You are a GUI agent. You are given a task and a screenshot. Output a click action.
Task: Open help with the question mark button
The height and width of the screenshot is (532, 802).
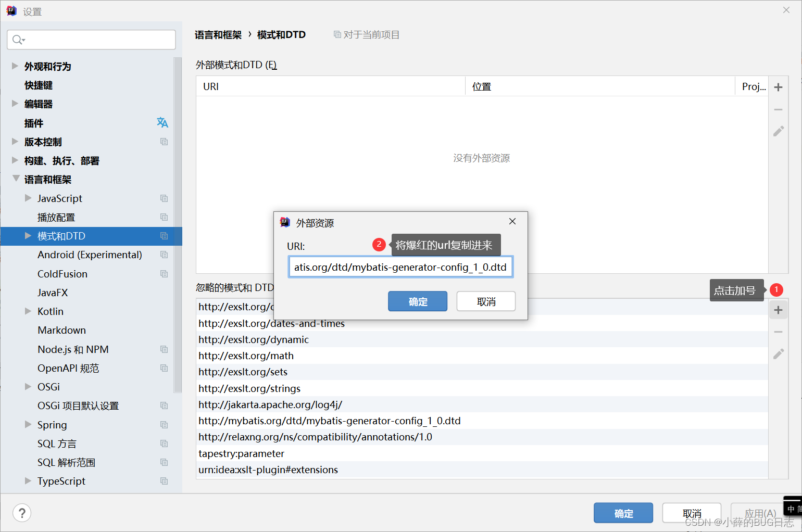tap(22, 513)
